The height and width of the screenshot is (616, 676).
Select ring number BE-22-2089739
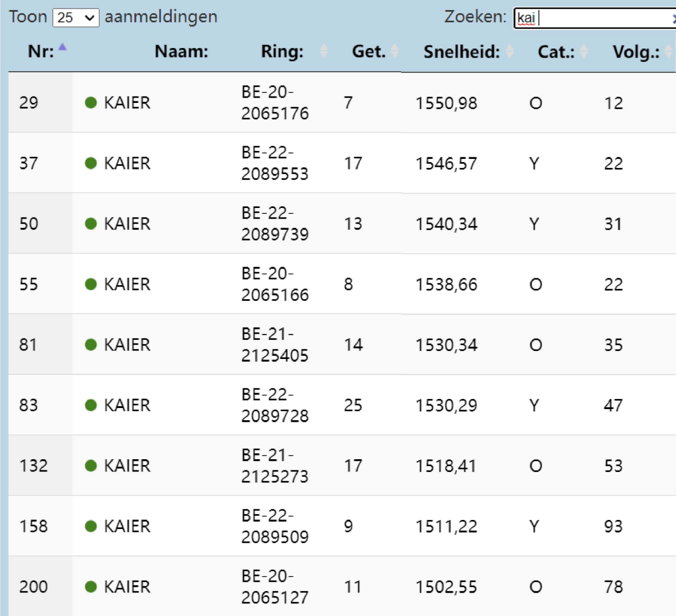(275, 223)
